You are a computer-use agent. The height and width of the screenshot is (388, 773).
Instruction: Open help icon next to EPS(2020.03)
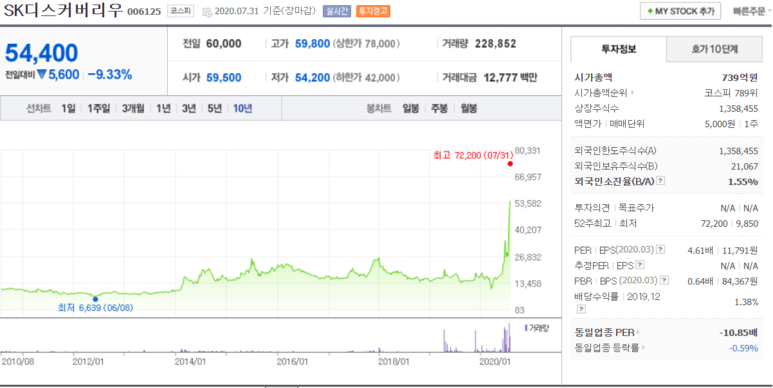[661, 249]
